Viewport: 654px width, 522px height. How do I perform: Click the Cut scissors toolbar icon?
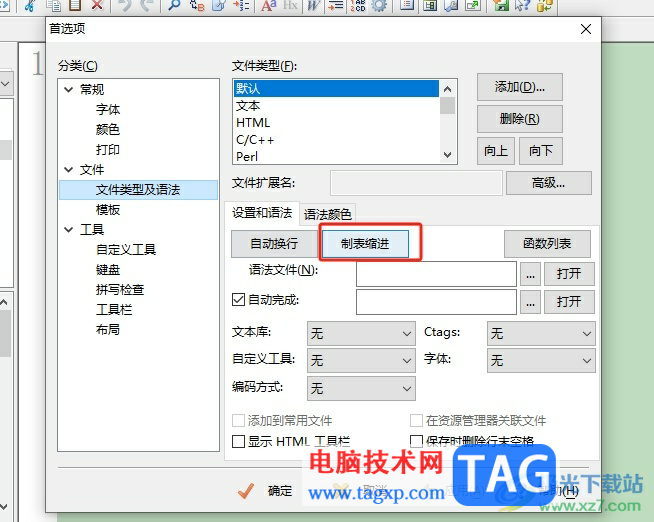30,5
